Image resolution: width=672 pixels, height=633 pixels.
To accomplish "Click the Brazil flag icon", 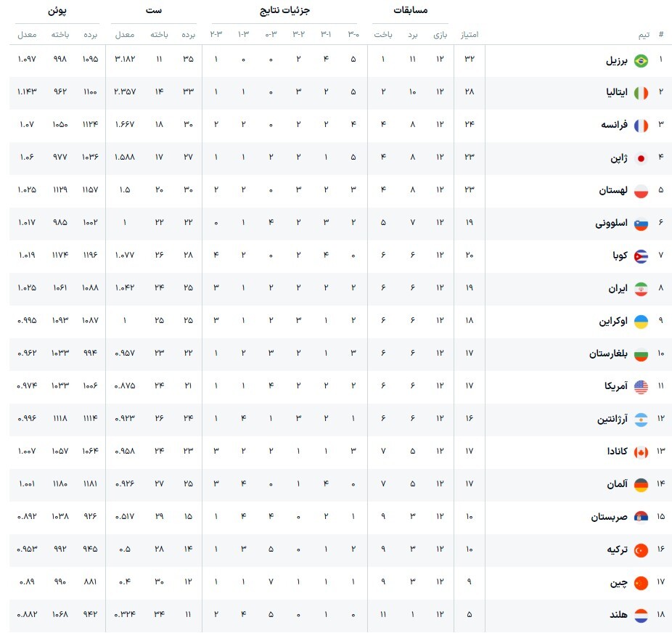I will [x=641, y=61].
